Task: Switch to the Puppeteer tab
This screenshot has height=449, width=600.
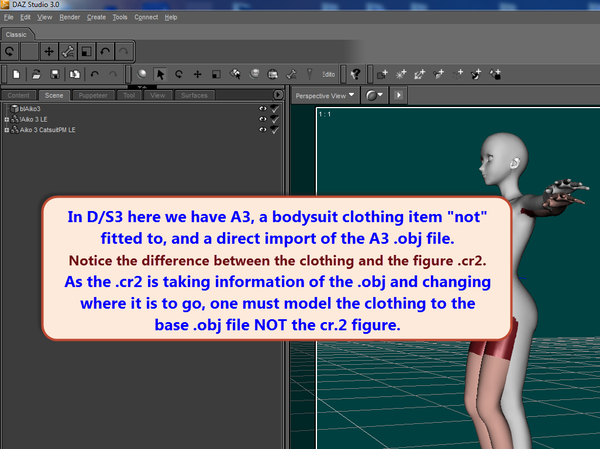Action: [x=93, y=95]
